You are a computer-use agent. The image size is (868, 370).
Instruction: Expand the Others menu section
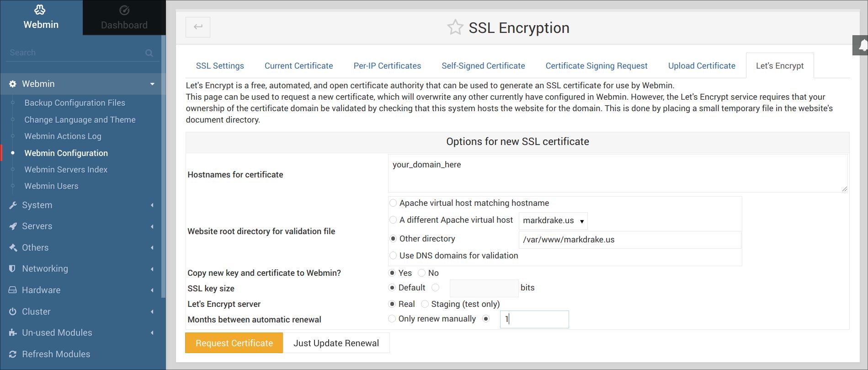[152, 247]
